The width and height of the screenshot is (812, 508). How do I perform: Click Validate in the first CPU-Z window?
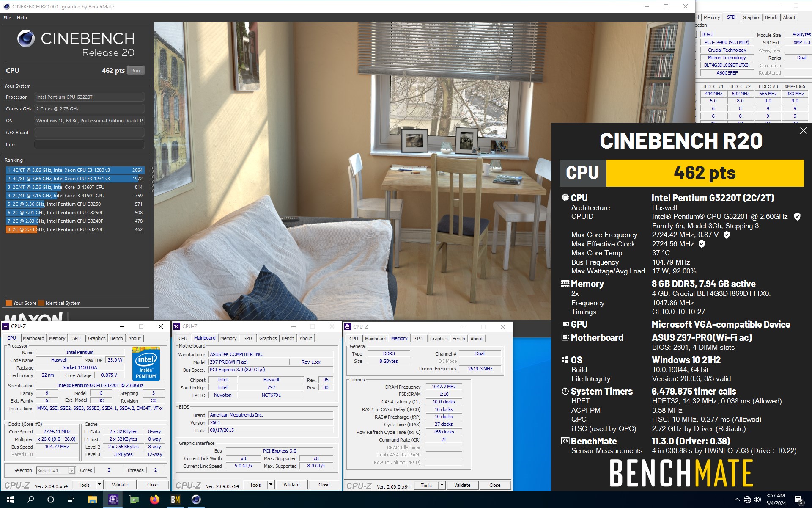pyautogui.click(x=120, y=485)
